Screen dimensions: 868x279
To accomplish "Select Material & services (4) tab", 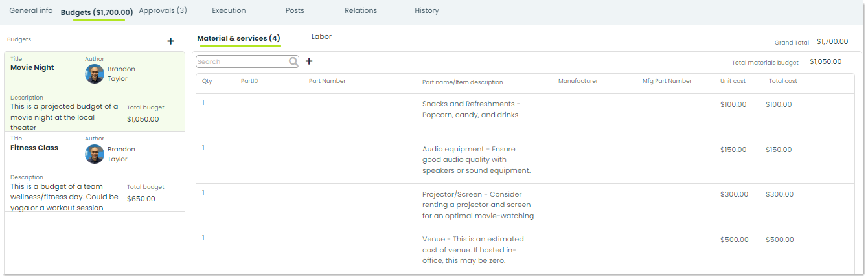I will (238, 39).
